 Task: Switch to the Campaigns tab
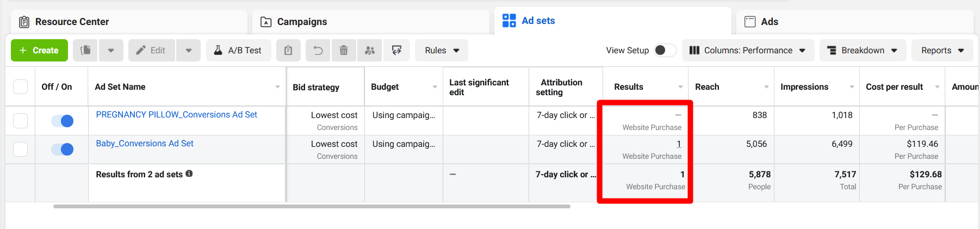point(302,22)
